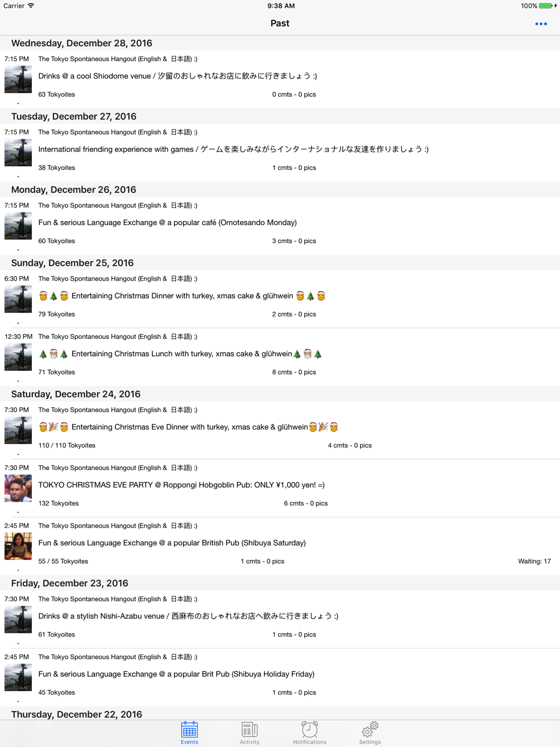Open the Notifications alarm clock tab
Image resolution: width=560 pixels, height=747 pixels.
(x=310, y=733)
